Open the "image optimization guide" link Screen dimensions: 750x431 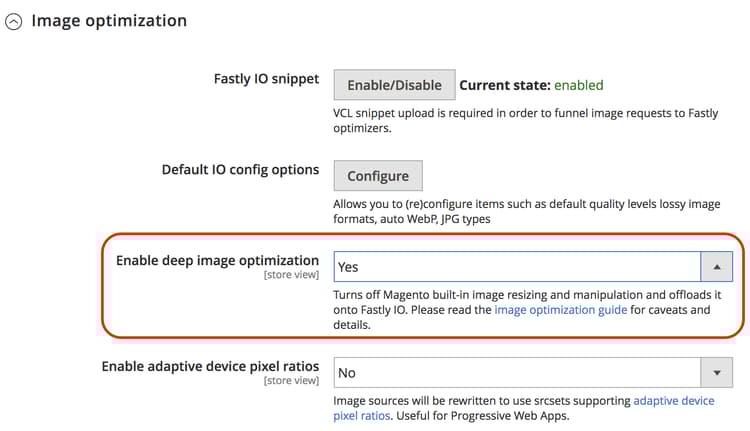tap(561, 310)
